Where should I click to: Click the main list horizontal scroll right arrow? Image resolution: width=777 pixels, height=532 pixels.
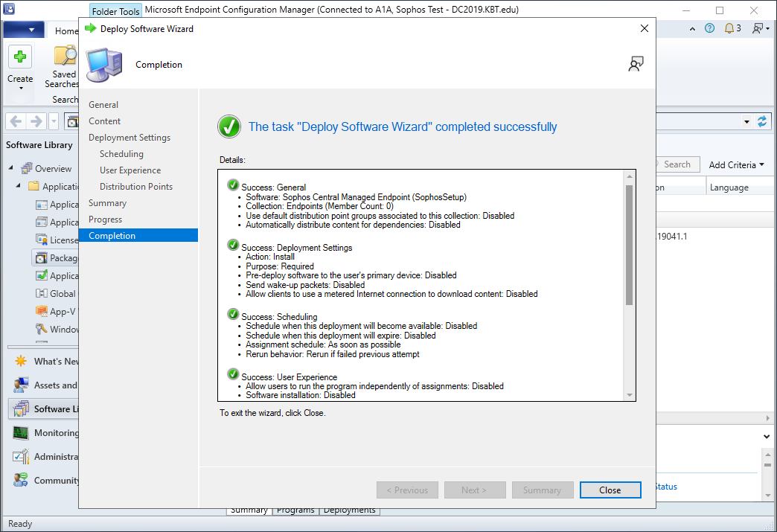pos(767,418)
